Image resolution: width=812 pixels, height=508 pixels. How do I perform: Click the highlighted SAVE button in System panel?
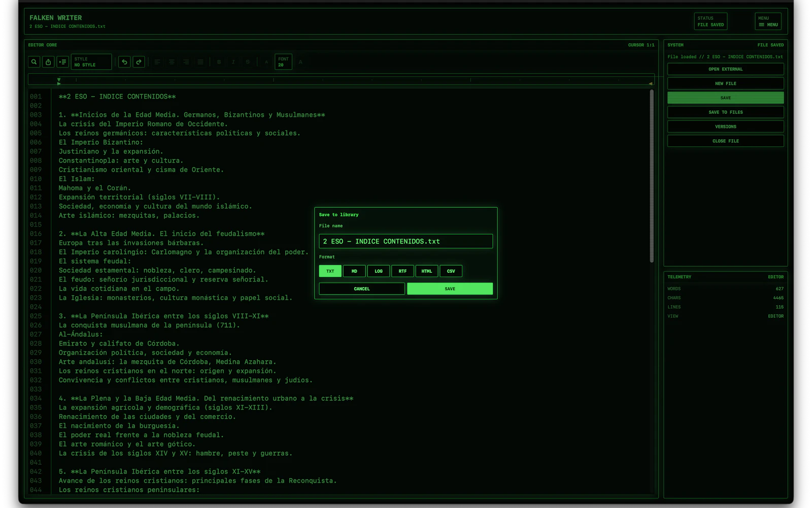tap(726, 98)
